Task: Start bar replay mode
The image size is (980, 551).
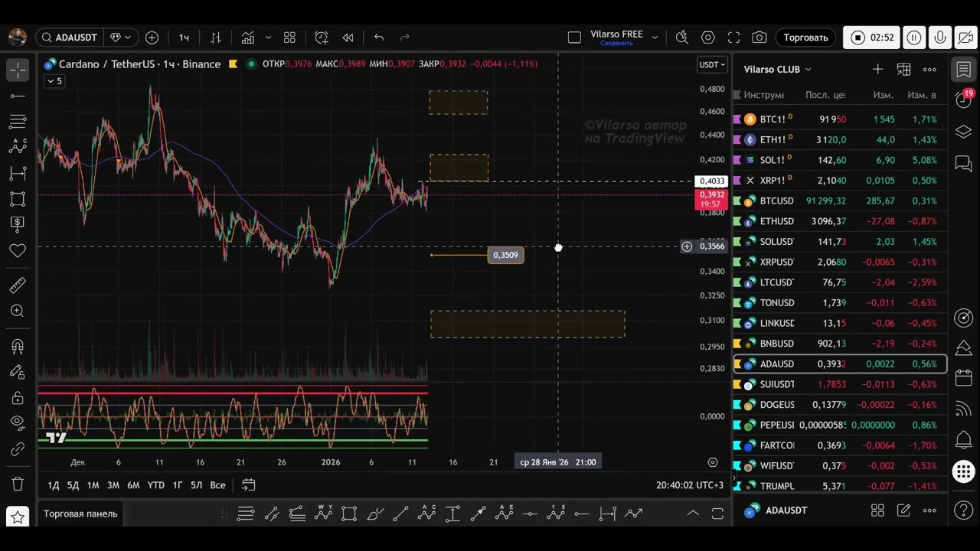Action: 348,37
